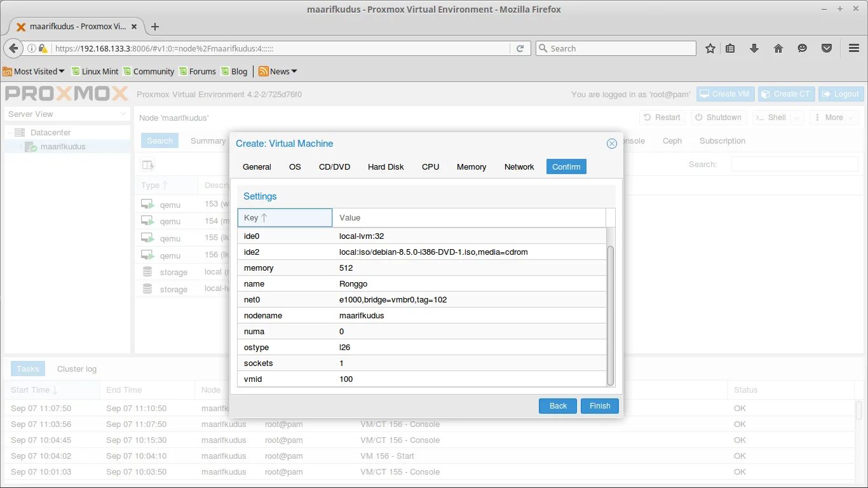Select the ide0 settings row

click(422, 236)
